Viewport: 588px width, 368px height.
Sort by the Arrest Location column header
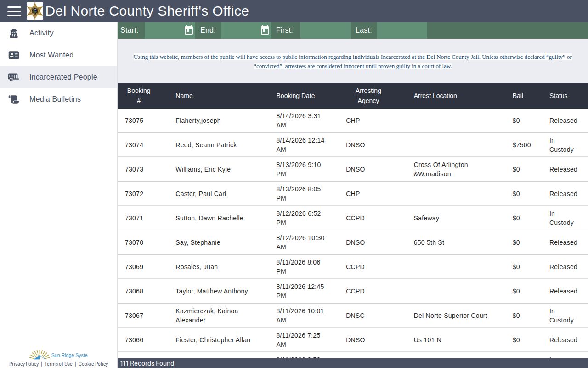(435, 96)
